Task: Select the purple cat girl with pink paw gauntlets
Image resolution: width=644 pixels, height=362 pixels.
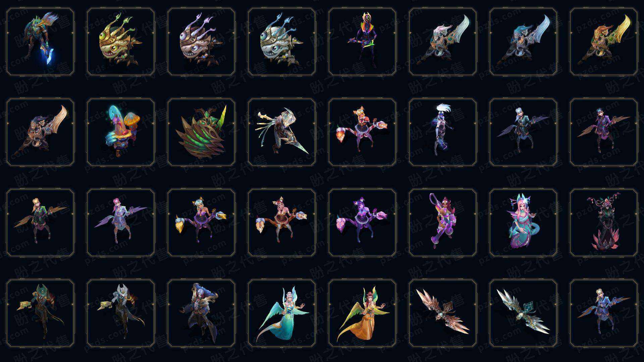Action: (362, 223)
